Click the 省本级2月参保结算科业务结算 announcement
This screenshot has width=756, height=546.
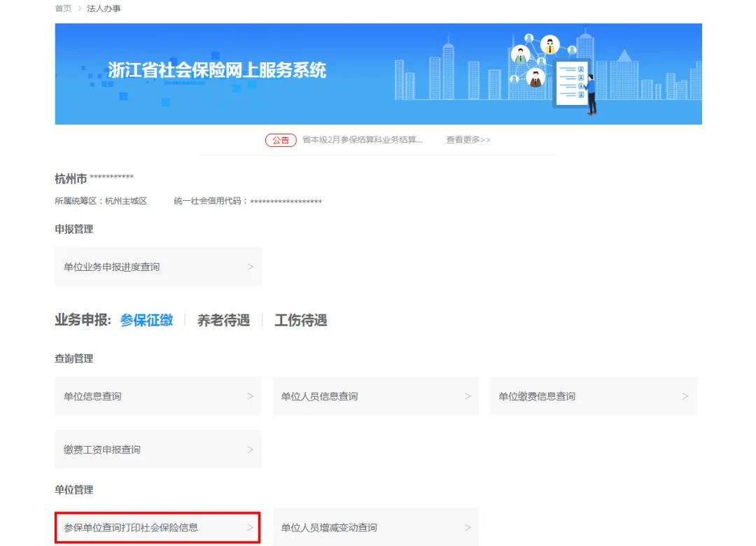(361, 139)
